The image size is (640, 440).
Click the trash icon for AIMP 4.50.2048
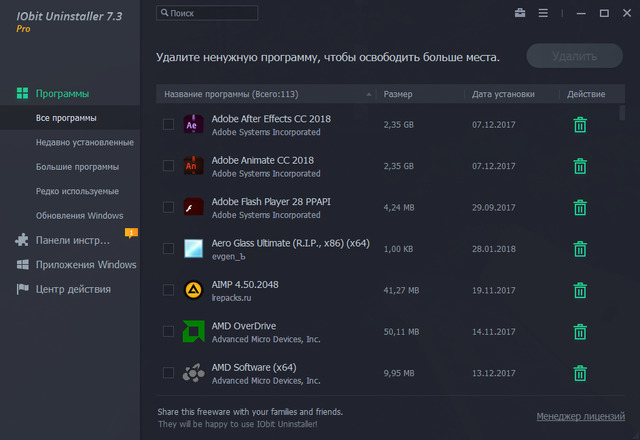pyautogui.click(x=579, y=290)
